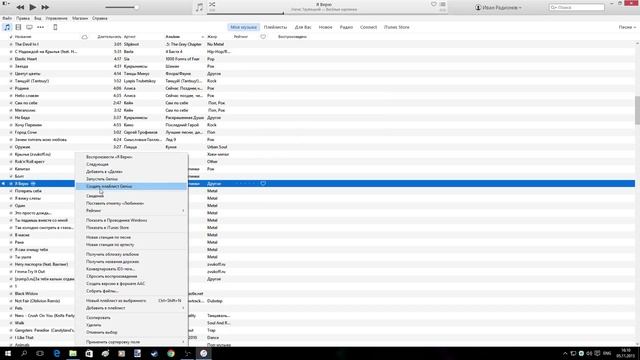Choose Удалить in context menu
The image size is (640, 360).
pos(131,325)
